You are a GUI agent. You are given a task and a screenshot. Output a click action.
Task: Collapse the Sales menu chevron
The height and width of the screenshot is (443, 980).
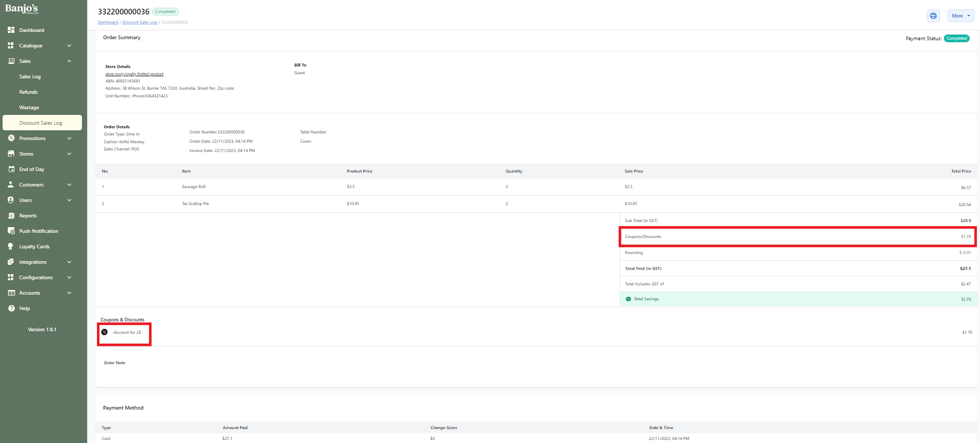coord(69,61)
